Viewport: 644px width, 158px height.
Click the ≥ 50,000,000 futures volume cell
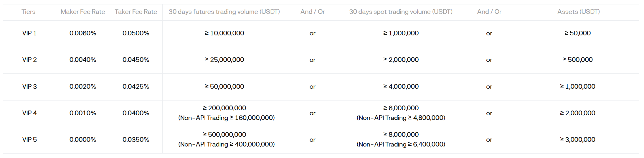coord(224,87)
